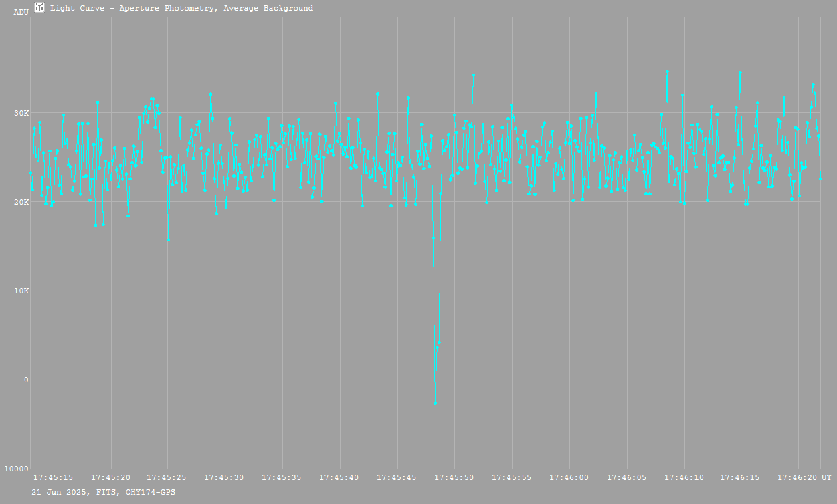Select the 17:45:15 time axis label
837x504 pixels.
click(x=53, y=477)
